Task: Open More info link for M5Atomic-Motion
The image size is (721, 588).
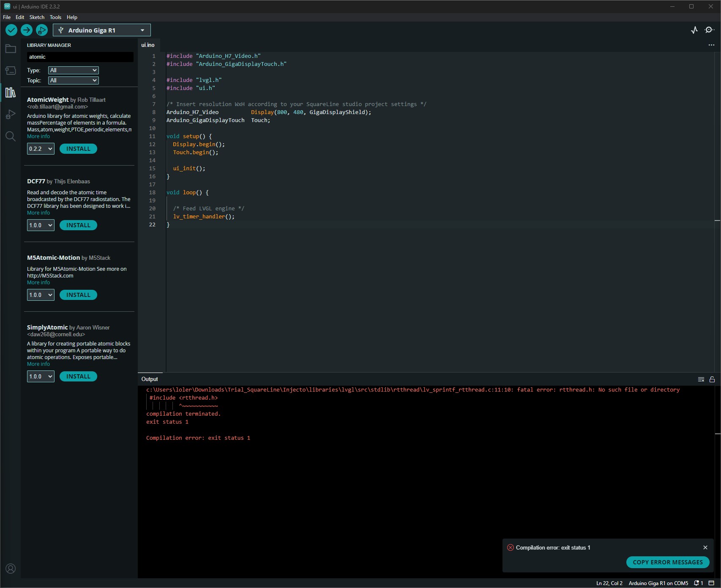Action: [38, 283]
